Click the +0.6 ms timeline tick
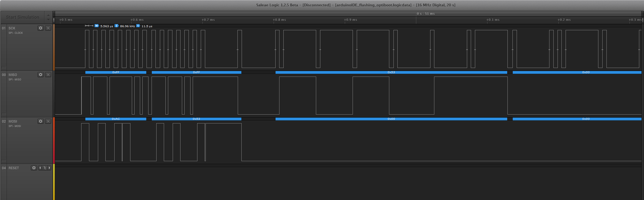The height and width of the screenshot is (200, 644). pyautogui.click(x=137, y=20)
